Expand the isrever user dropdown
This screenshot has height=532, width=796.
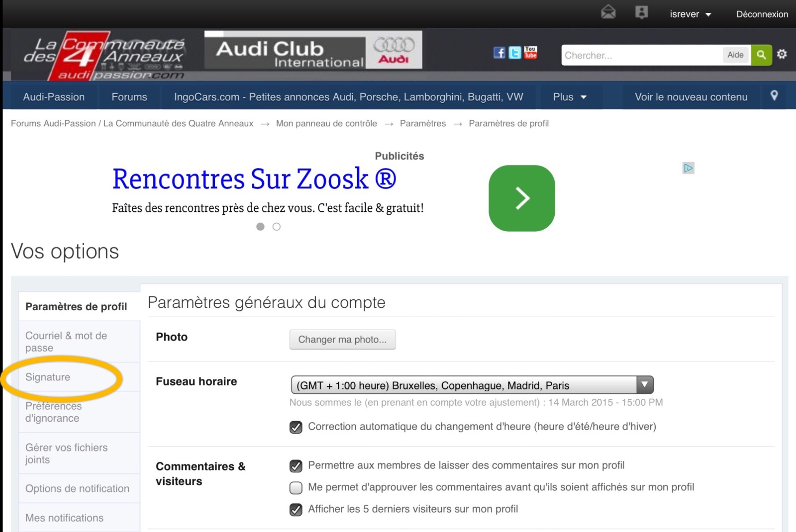point(690,14)
